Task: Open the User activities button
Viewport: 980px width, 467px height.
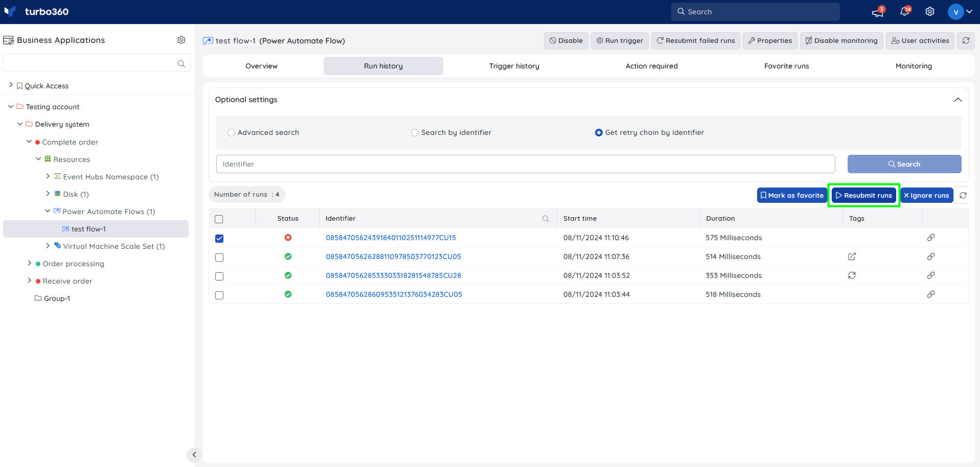Action: pyautogui.click(x=920, y=41)
